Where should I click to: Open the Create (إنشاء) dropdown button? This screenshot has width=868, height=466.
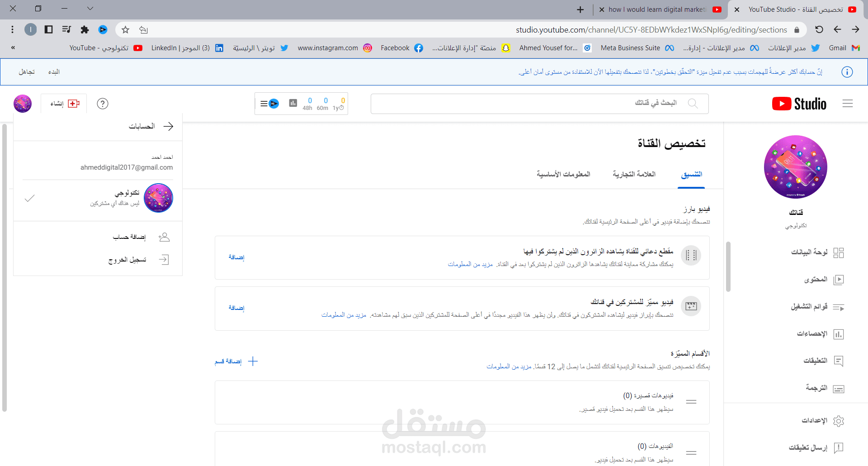pos(64,104)
